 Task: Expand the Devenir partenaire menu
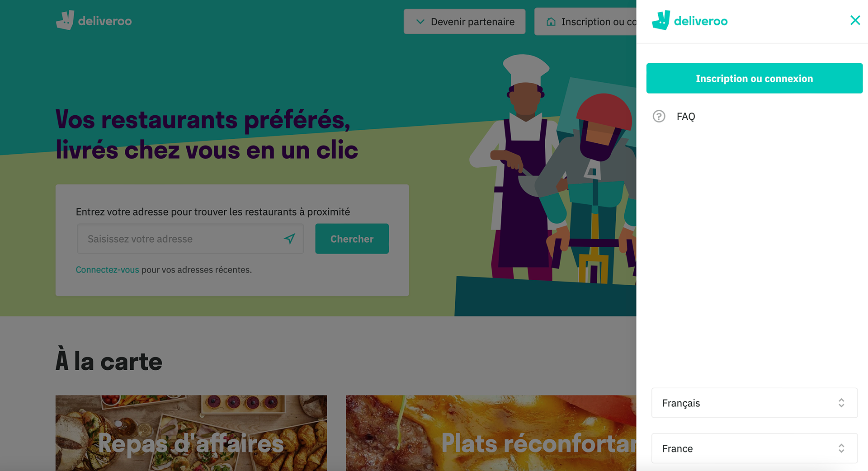(x=464, y=22)
